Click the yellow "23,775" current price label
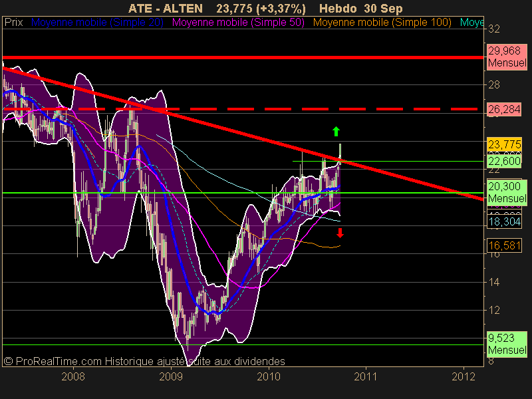The height and width of the screenshot is (399, 532). click(504, 144)
